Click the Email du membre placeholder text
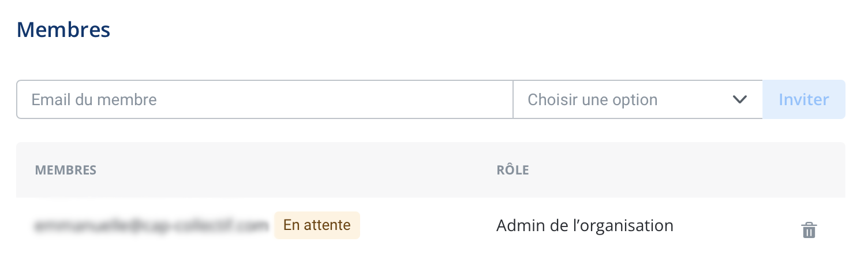The width and height of the screenshot is (868, 260). [x=94, y=99]
